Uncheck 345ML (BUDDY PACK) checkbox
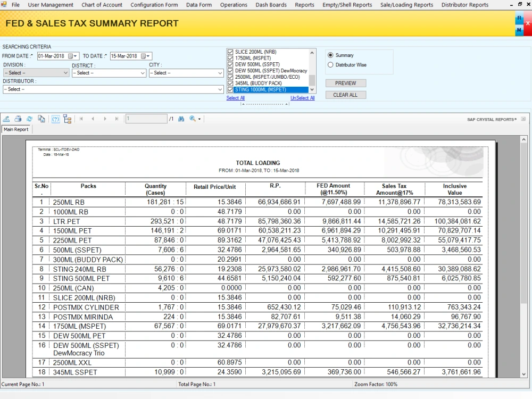Viewport: 532px width, 399px height. coord(231,84)
